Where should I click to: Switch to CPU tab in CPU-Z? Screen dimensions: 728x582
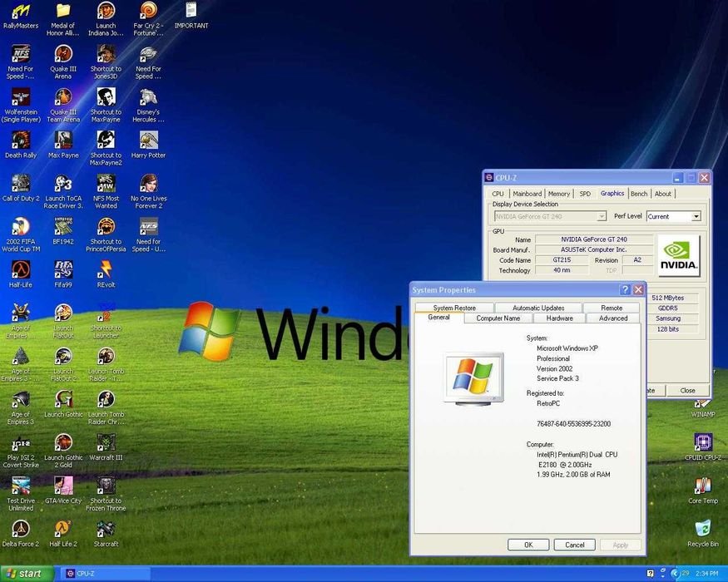pyautogui.click(x=498, y=194)
